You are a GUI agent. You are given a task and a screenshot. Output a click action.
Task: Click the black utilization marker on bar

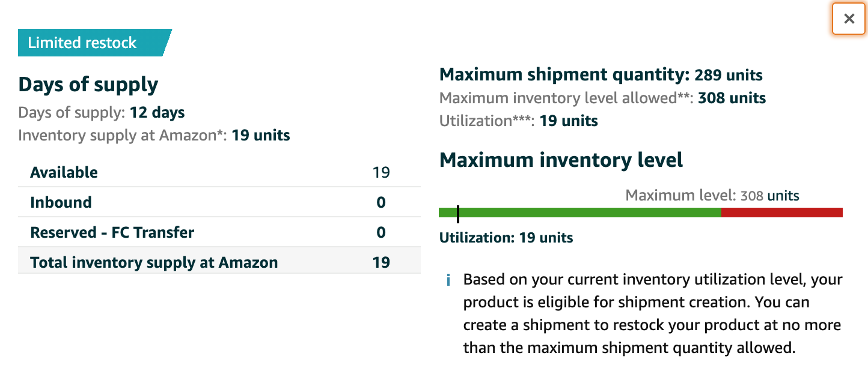coord(458,212)
